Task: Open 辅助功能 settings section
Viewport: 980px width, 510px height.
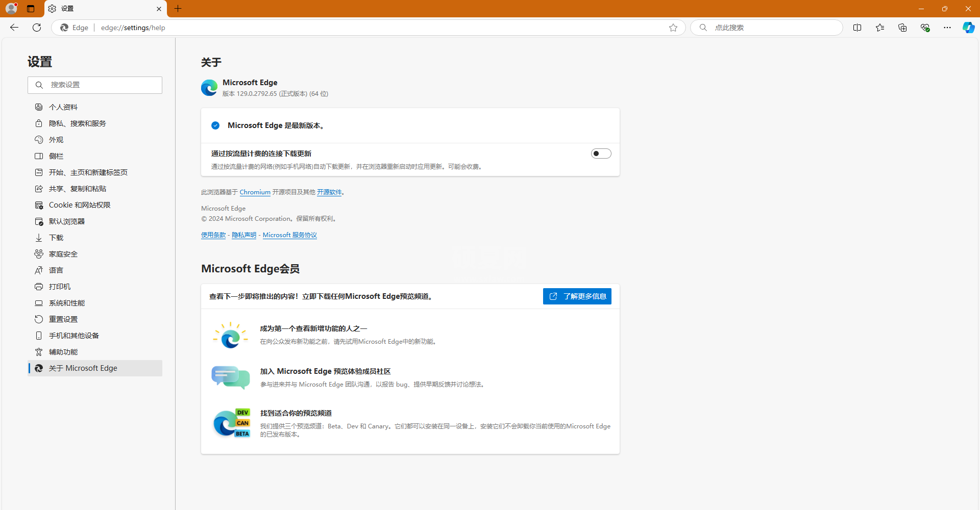Action: [x=95, y=352]
